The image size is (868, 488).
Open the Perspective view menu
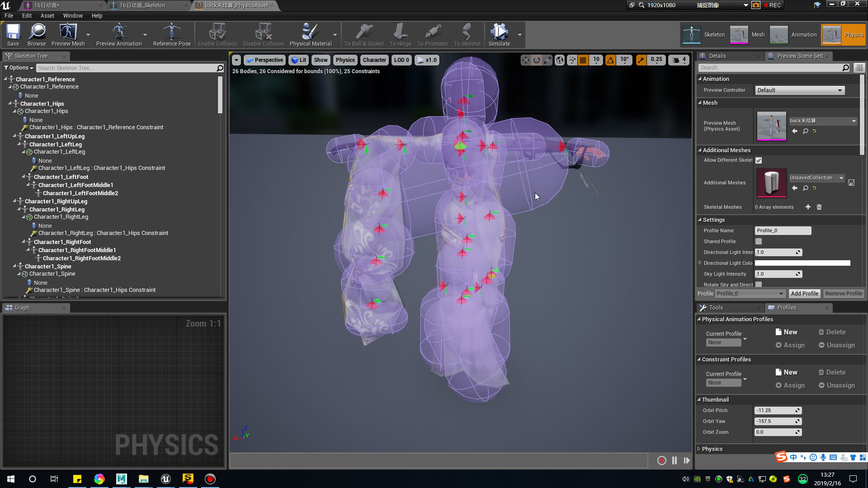tap(265, 60)
